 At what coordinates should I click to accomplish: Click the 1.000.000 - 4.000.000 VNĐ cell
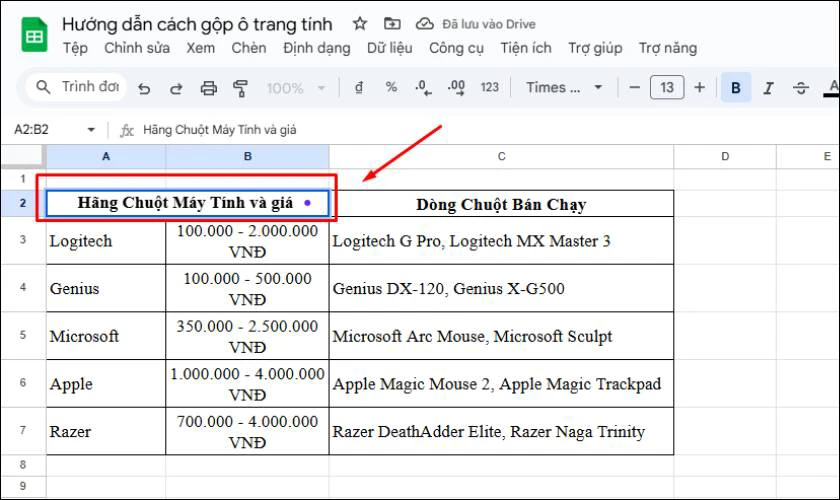click(248, 384)
